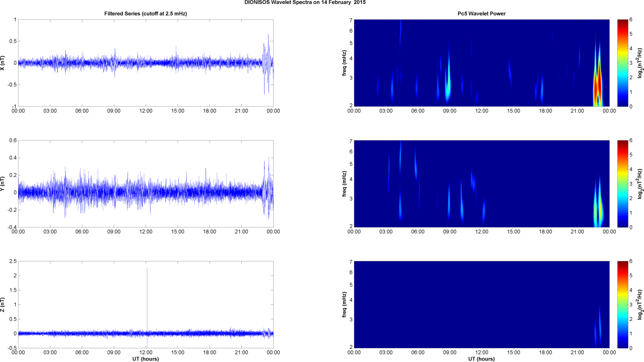Click the Z (nT) axis label
Viewport: 644px width, 362px height.
(3, 304)
